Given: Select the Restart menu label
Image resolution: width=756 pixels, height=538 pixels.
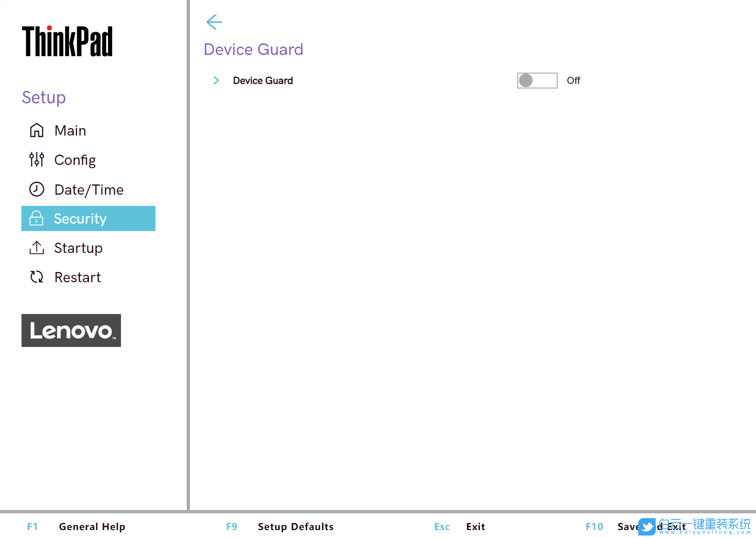Looking at the screenshot, I should point(77,277).
